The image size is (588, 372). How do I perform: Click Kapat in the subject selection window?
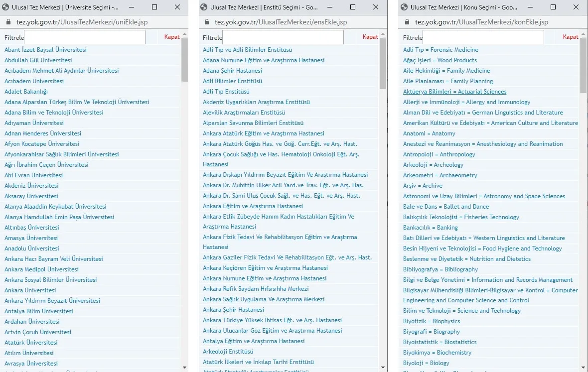click(571, 37)
